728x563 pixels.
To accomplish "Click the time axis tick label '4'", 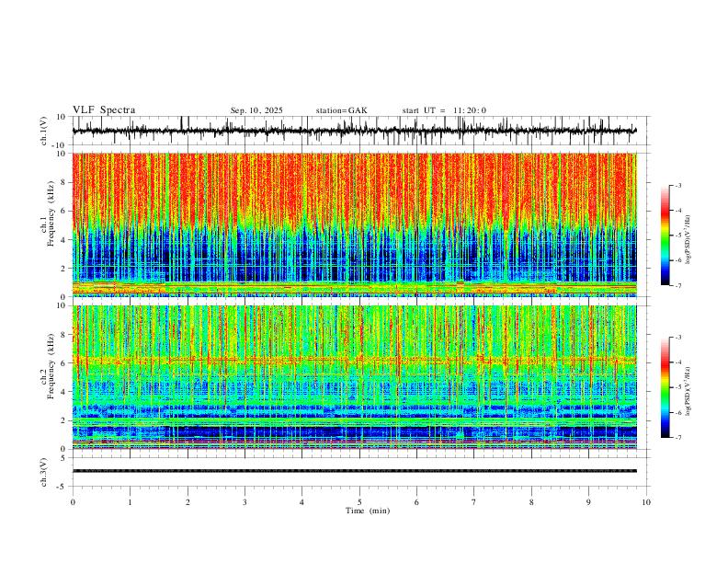I will coord(301,502).
